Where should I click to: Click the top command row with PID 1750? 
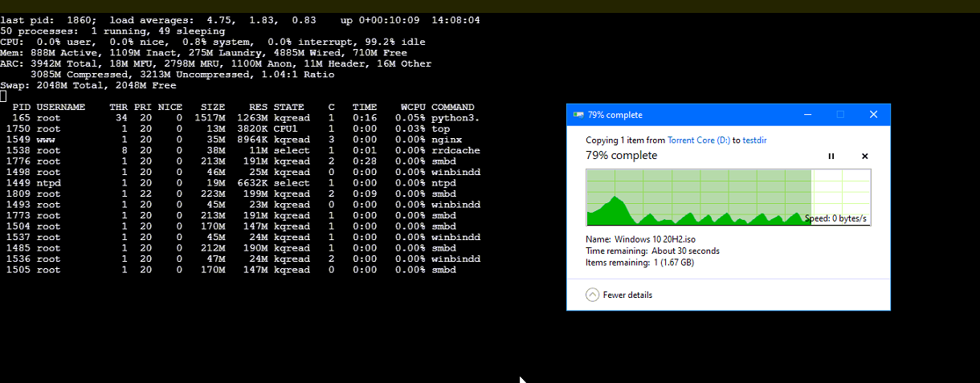[x=241, y=128]
